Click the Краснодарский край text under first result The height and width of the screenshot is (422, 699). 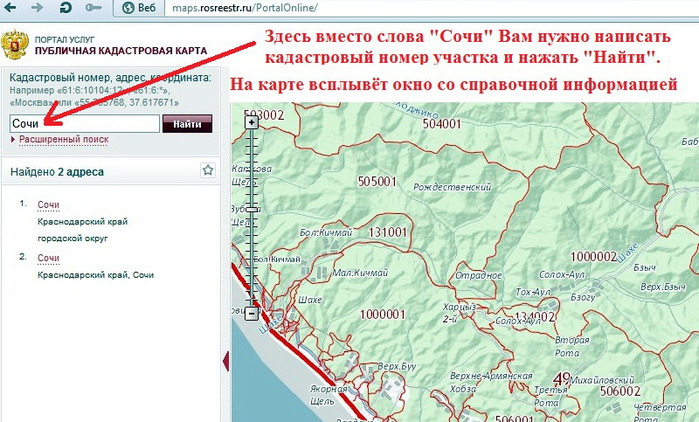click(82, 221)
